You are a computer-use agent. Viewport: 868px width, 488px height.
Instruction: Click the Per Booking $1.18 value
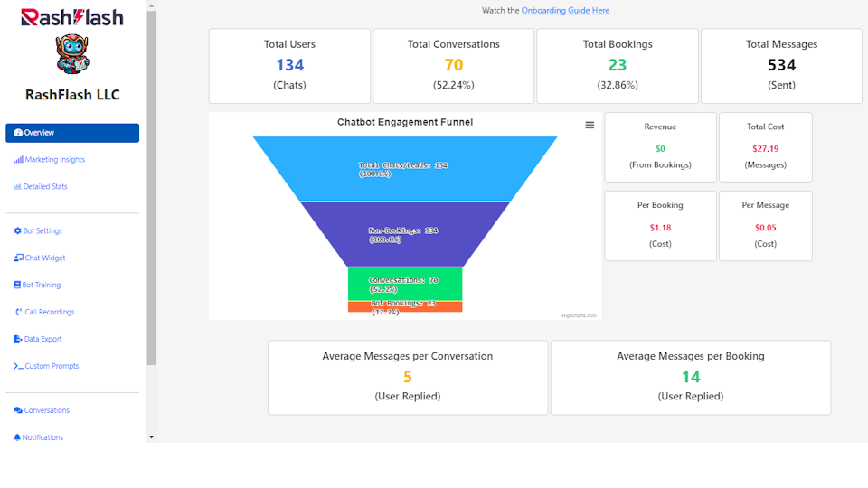[x=660, y=228]
